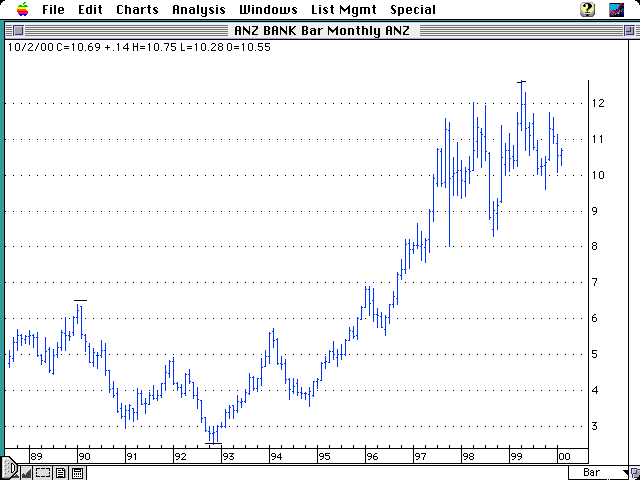
Task: Open the Apple menu
Action: (x=23, y=9)
